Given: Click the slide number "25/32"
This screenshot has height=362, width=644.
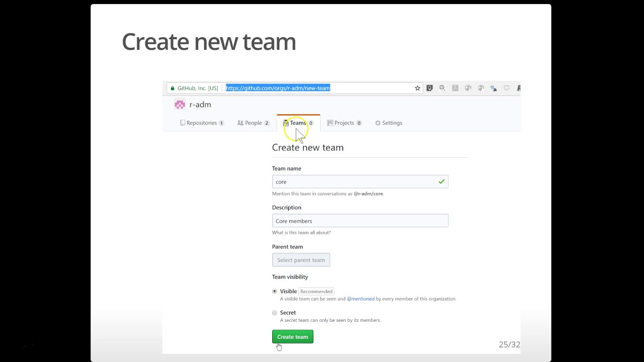Looking at the screenshot, I should tap(509, 344).
